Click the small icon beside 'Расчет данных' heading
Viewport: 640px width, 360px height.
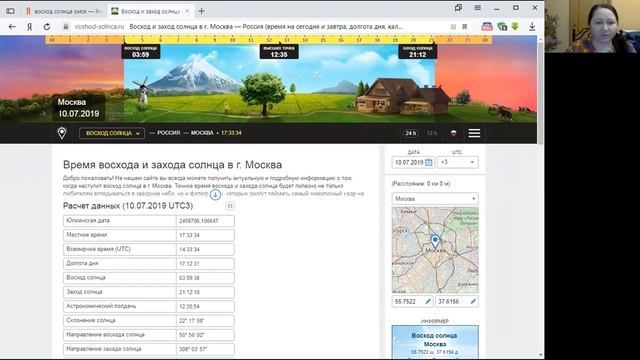click(230, 206)
